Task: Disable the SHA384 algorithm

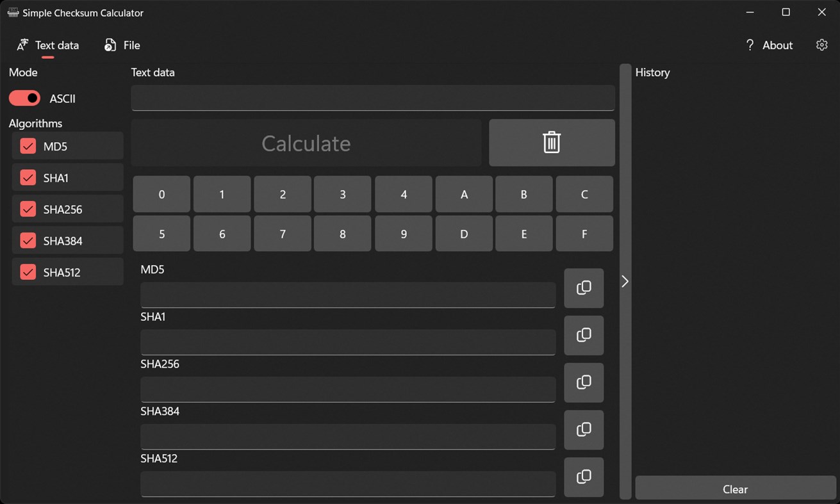Action: pyautogui.click(x=28, y=240)
